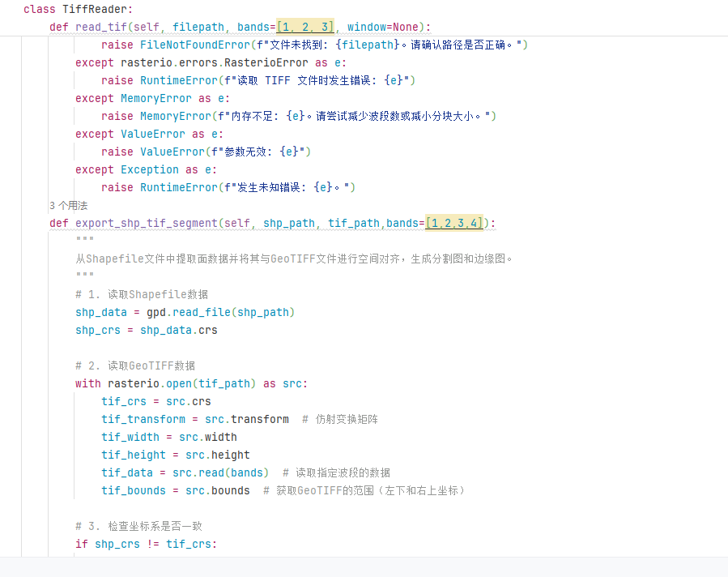Click gpd.read_file call
The height and width of the screenshot is (577, 728).
pyautogui.click(x=189, y=313)
